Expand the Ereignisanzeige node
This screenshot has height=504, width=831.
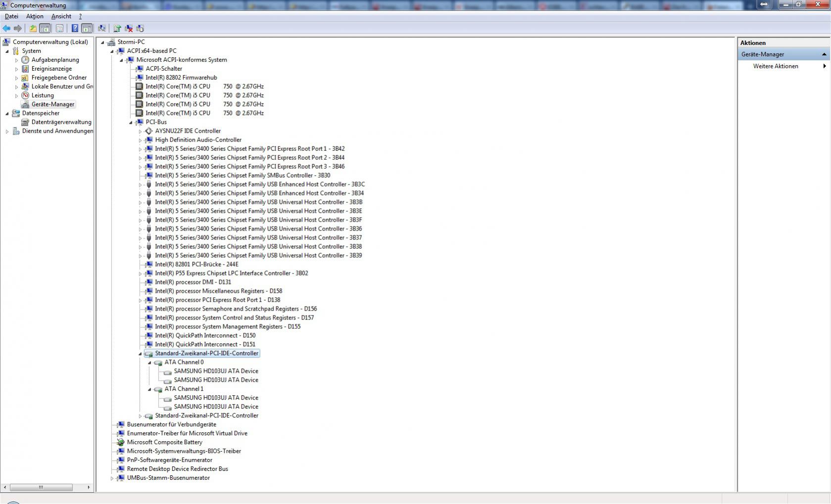click(16, 69)
